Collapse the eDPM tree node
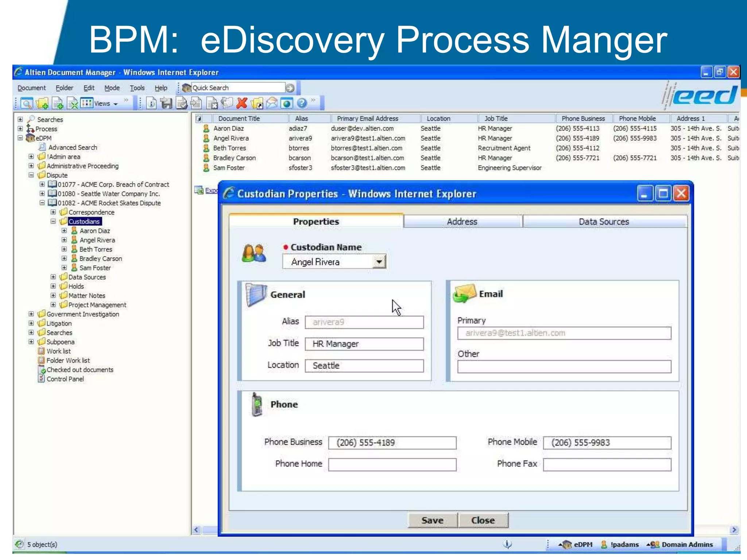 coord(20,138)
